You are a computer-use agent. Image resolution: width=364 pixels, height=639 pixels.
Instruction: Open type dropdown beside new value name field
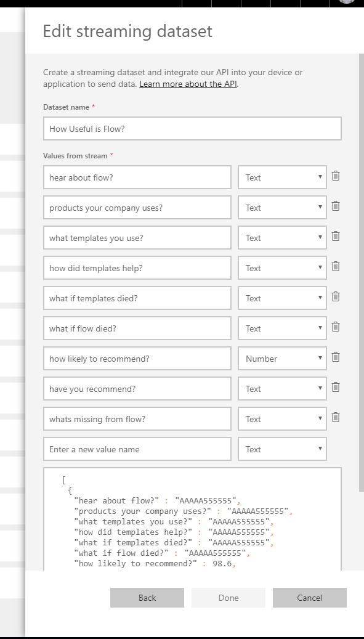tap(282, 449)
